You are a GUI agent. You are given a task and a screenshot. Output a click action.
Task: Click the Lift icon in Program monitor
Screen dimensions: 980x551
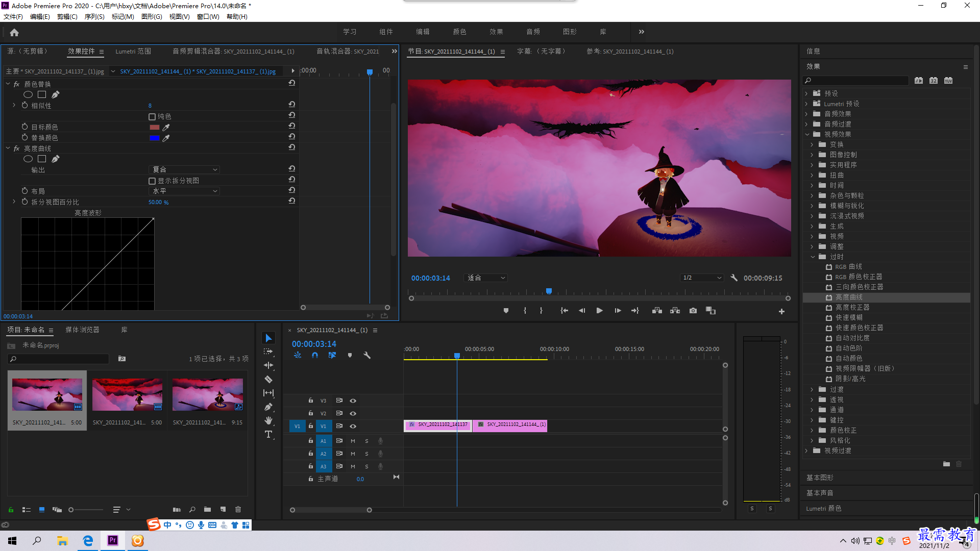coord(657,311)
